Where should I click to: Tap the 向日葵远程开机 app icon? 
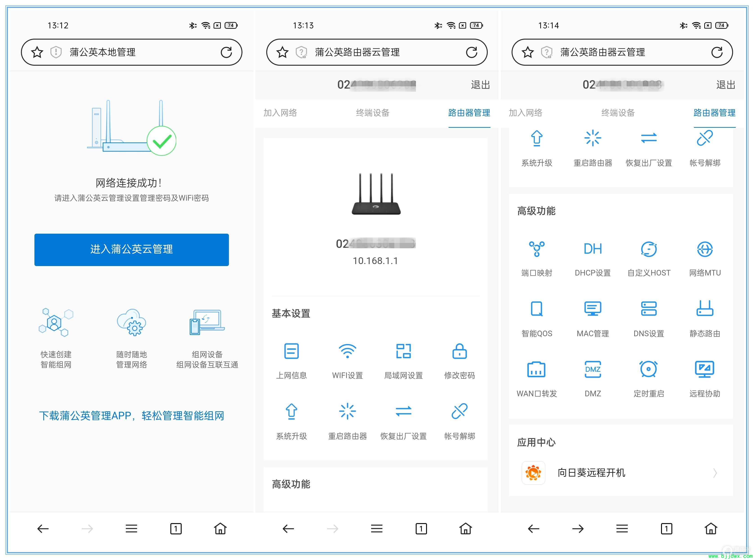[x=533, y=473]
